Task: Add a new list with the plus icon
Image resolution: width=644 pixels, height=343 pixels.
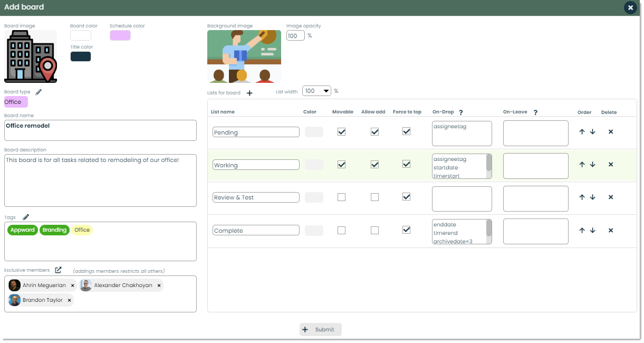Action: pyautogui.click(x=249, y=92)
